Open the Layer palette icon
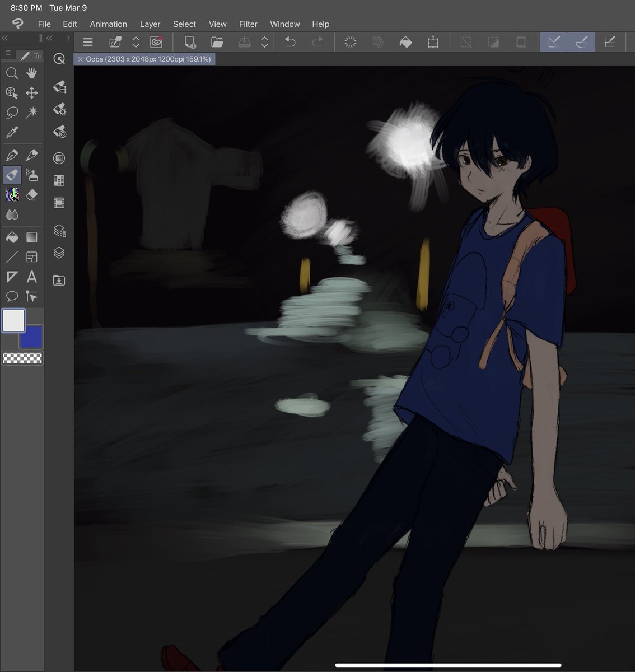 pyautogui.click(x=59, y=253)
